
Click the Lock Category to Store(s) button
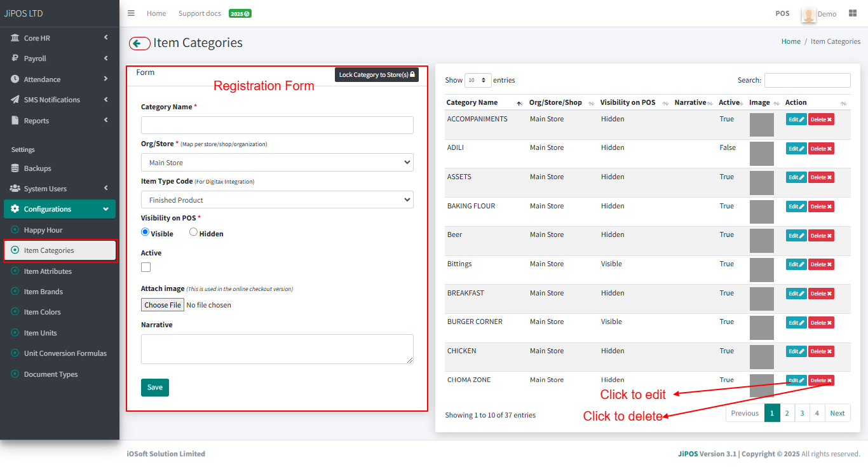tap(376, 74)
